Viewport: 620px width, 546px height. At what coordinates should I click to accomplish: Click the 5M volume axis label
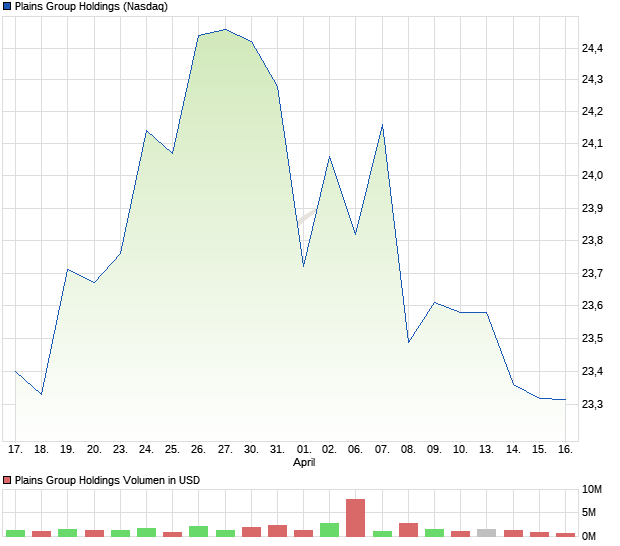click(x=589, y=513)
